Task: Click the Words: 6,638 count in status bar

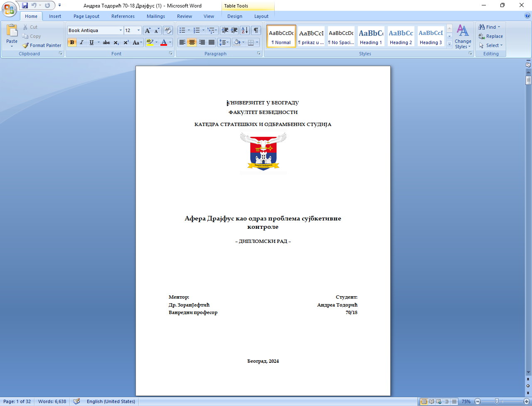Action: 52,401
